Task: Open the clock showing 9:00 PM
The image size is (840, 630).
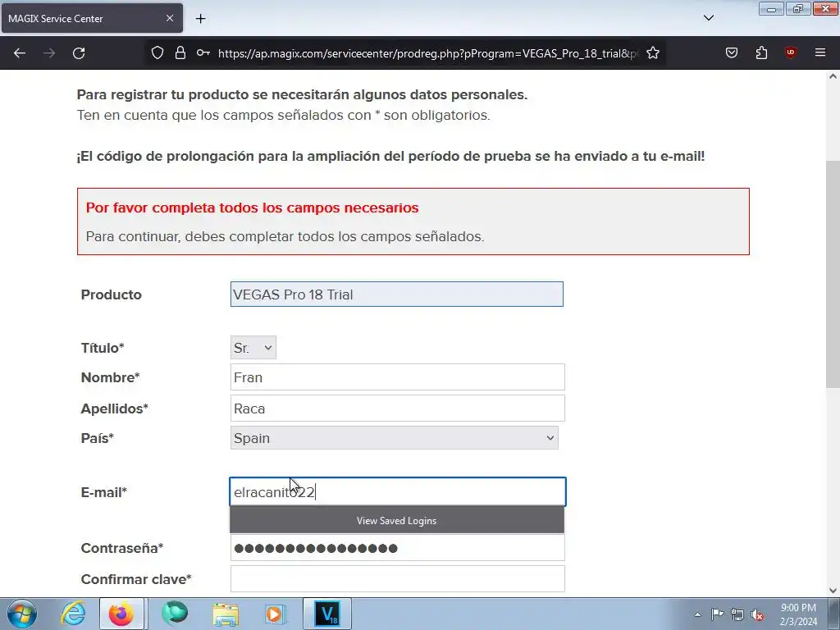Action: pos(798,614)
